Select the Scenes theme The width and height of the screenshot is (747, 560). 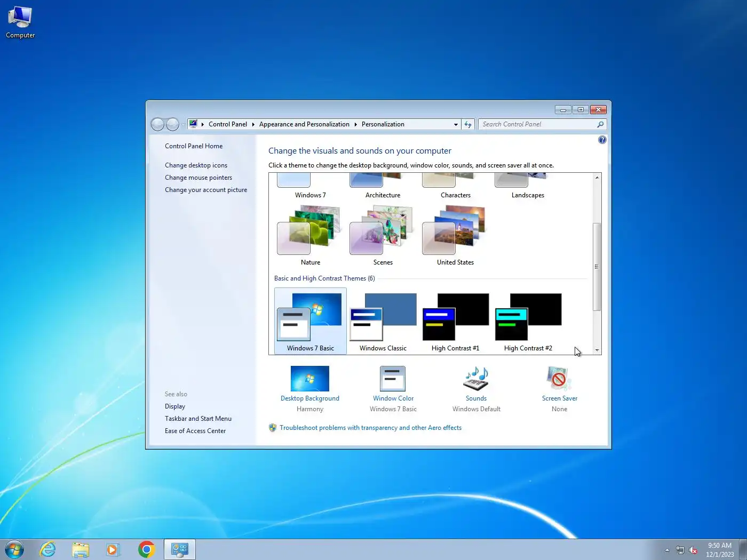click(383, 235)
